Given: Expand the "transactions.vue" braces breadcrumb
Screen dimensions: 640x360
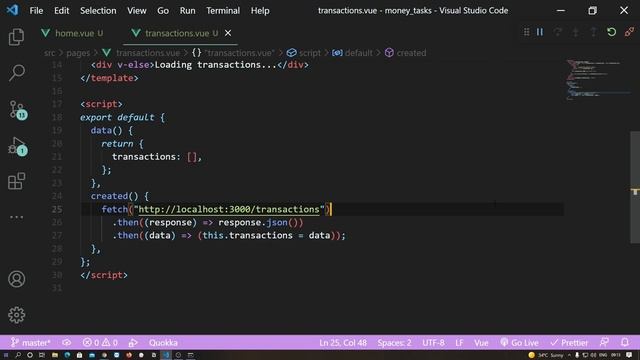Looking at the screenshot, I should [x=233, y=53].
